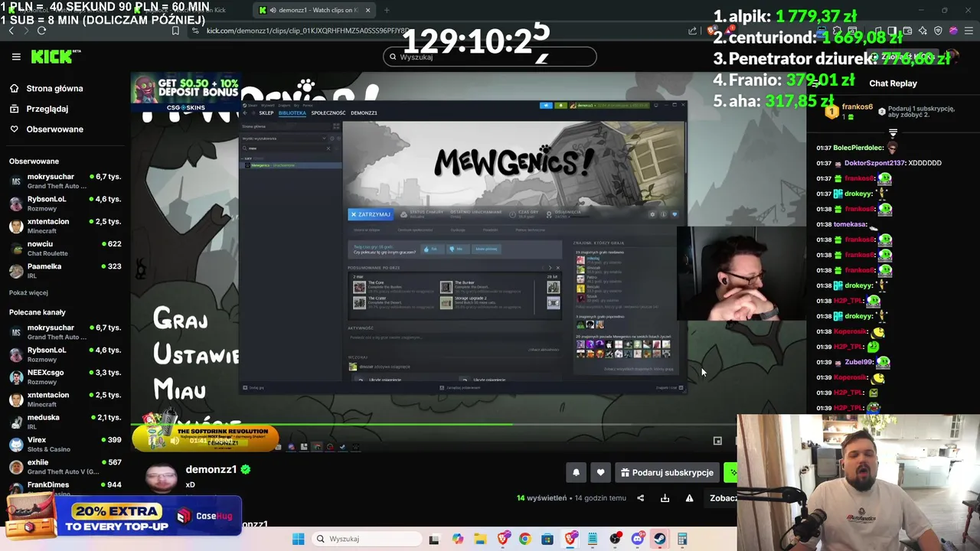Reload the browser page
Screen dimensions: 980x551
[x=41, y=31]
